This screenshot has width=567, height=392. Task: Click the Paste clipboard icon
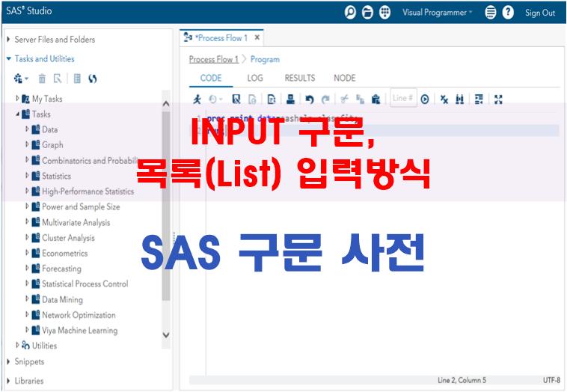(x=376, y=99)
